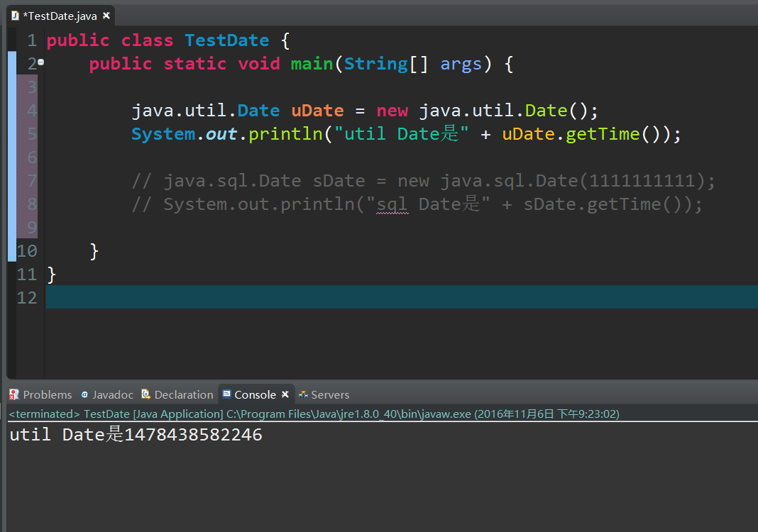Screen dimensions: 758x532
Task: Close the TestDate.java editor tab
Action: pos(106,16)
